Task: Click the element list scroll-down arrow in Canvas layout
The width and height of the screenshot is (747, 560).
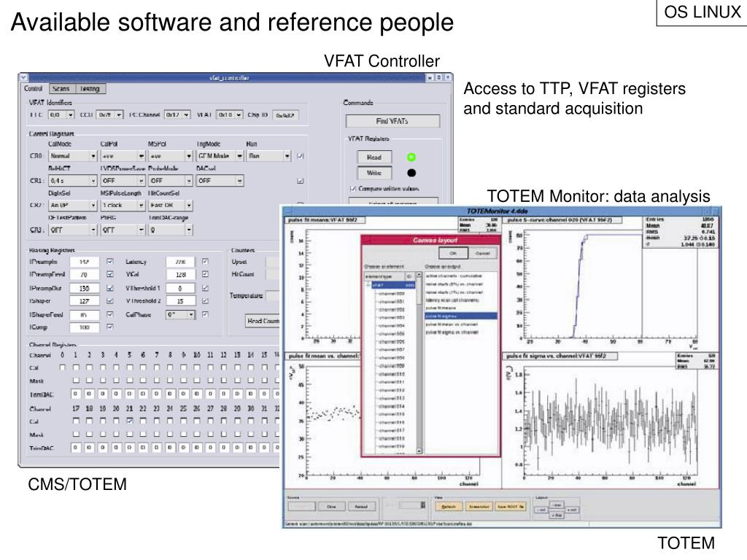Action: (419, 451)
